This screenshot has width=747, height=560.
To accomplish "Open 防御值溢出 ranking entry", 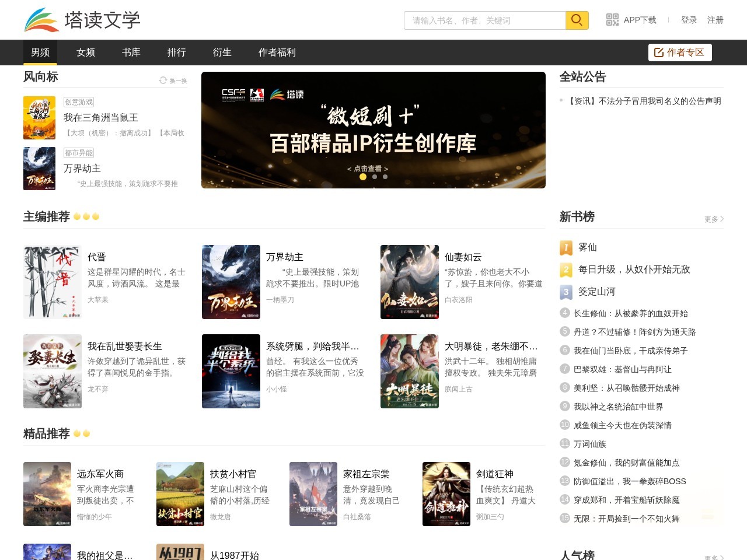I will pyautogui.click(x=630, y=481).
